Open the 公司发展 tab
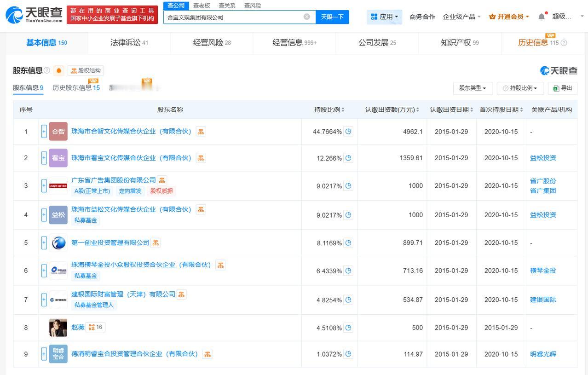 click(377, 43)
